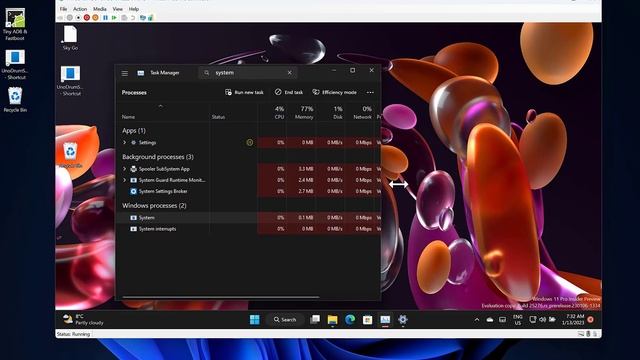The width and height of the screenshot is (640, 360).
Task: Select the host desktop Recycle Bin icon
Action: point(15,100)
